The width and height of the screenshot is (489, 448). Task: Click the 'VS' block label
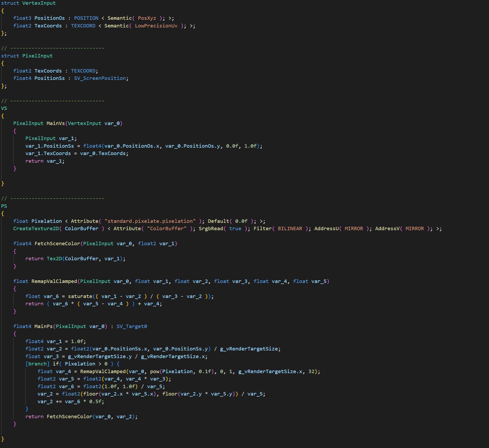[x=4, y=108]
